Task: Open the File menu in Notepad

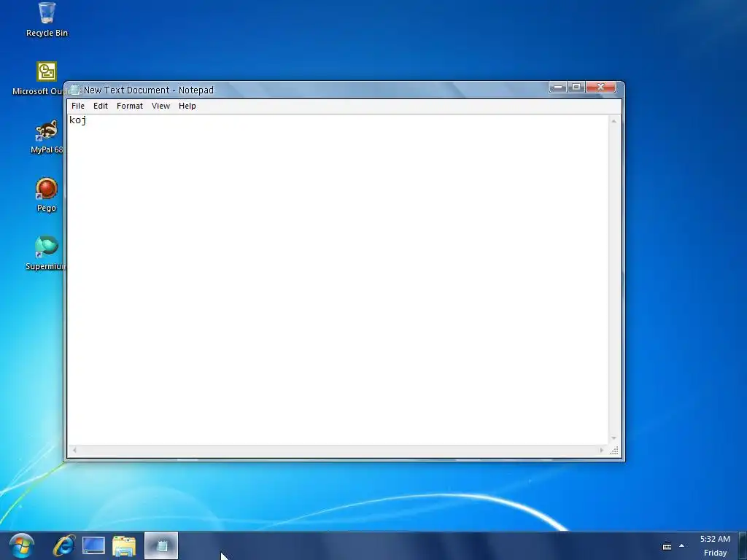Action: (77, 106)
